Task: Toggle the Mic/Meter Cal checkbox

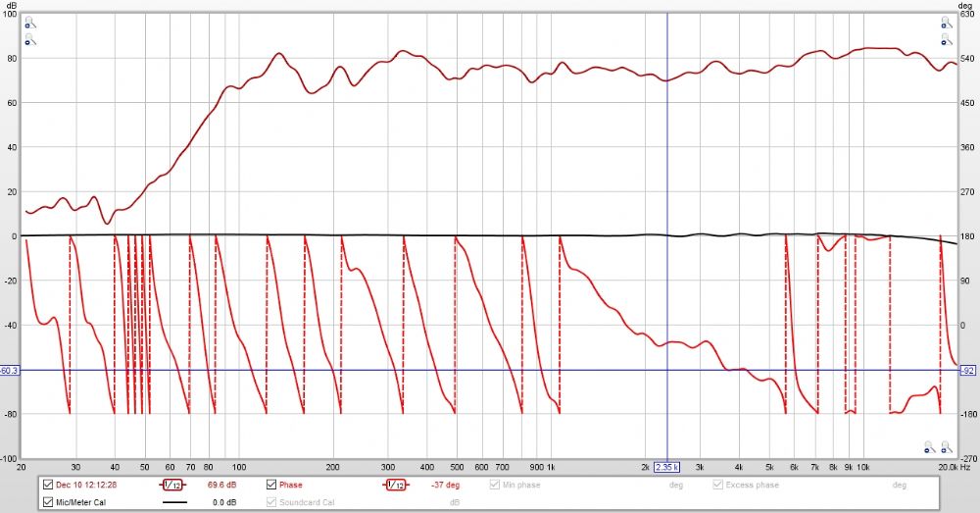Action: tap(48, 502)
